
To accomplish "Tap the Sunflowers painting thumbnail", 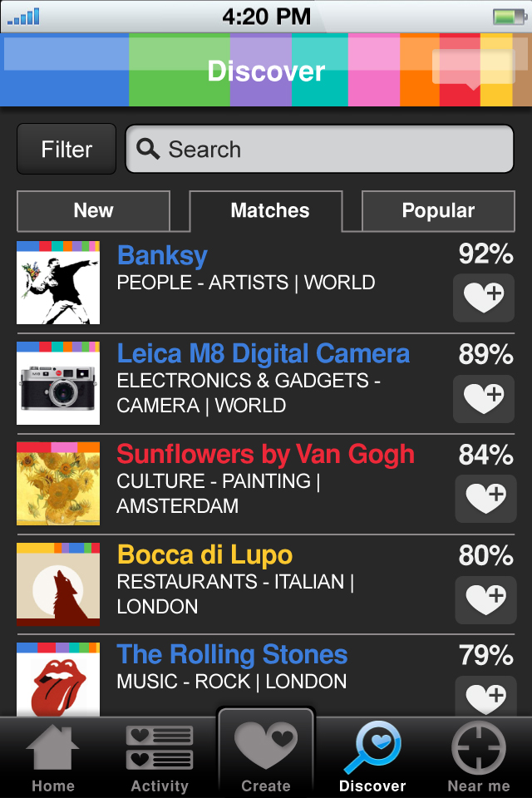I will [58, 484].
